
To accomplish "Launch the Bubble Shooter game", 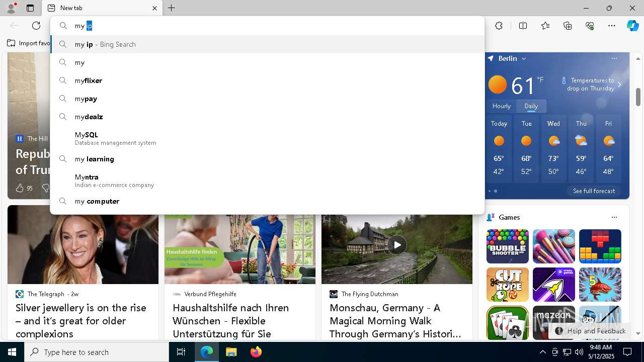I will (508, 246).
